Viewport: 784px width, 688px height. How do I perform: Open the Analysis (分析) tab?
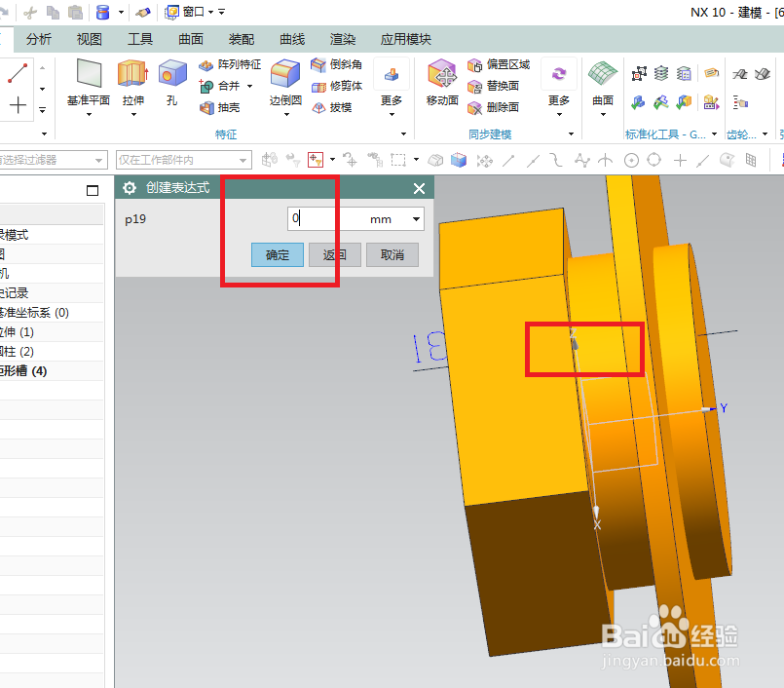(x=39, y=39)
